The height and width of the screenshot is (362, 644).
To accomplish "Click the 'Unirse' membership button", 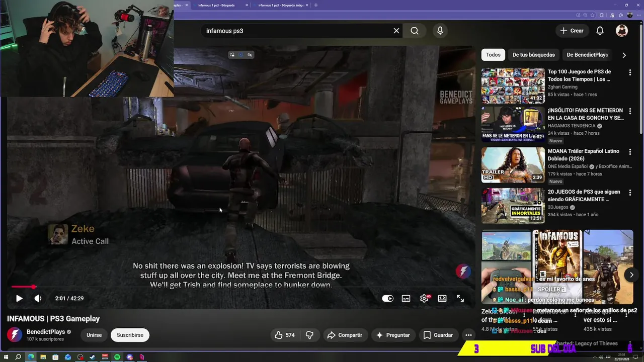I will [x=94, y=335].
